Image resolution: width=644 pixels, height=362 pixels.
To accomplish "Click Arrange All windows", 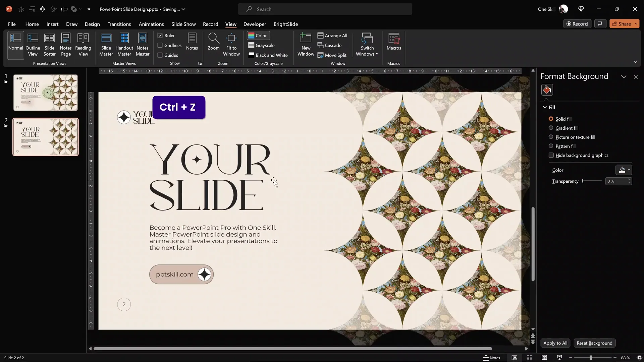I will tap(332, 36).
